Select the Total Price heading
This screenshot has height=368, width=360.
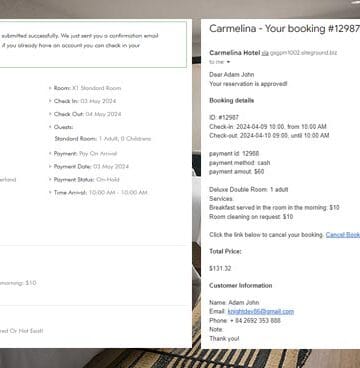click(x=225, y=251)
